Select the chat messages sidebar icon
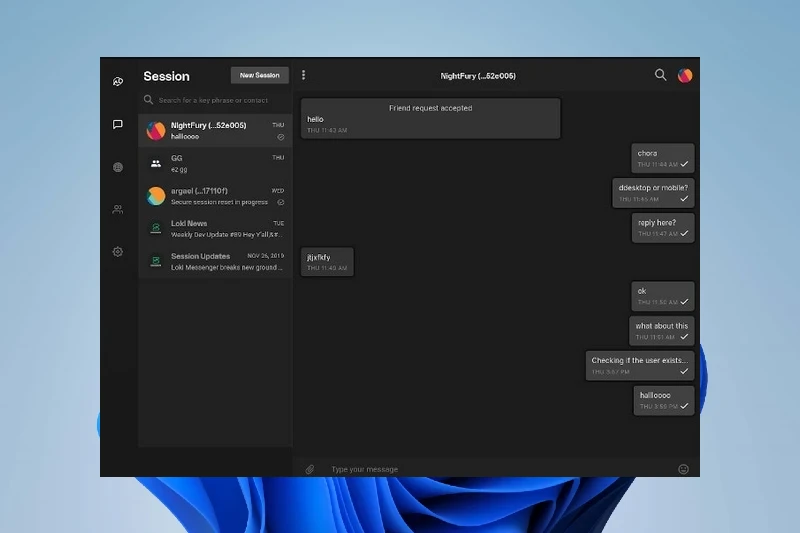This screenshot has width=800, height=533. [x=118, y=124]
